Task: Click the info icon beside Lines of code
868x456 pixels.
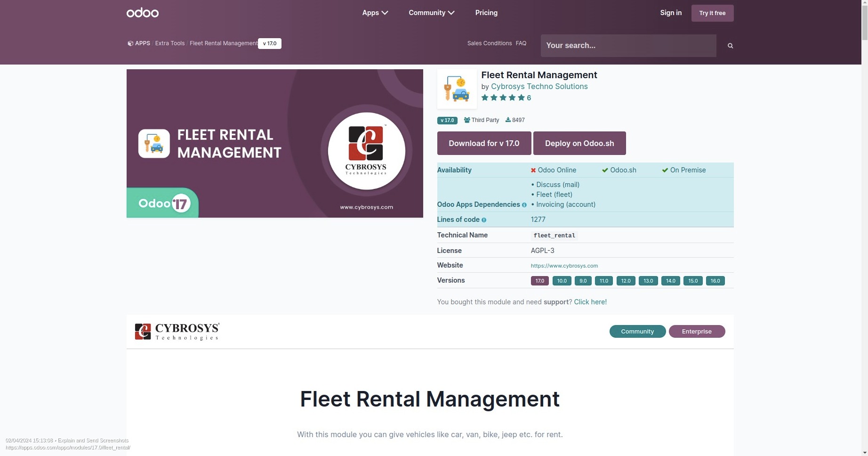Action: [484, 220]
